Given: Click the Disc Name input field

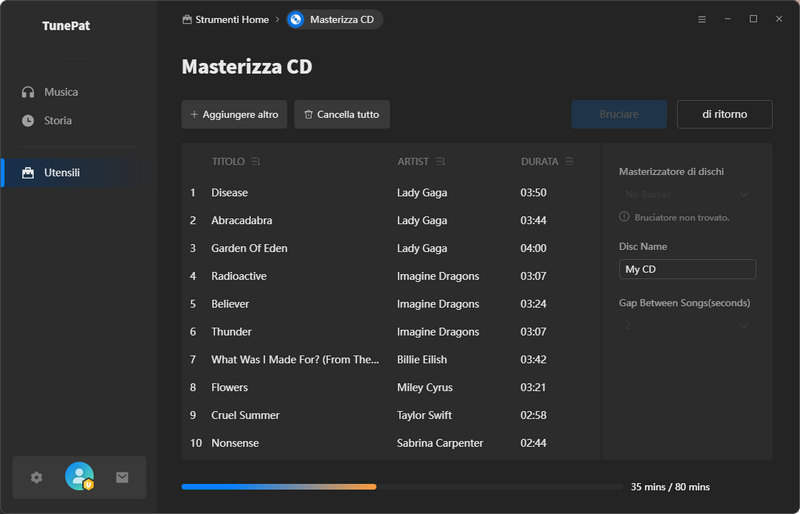Looking at the screenshot, I should [x=687, y=269].
